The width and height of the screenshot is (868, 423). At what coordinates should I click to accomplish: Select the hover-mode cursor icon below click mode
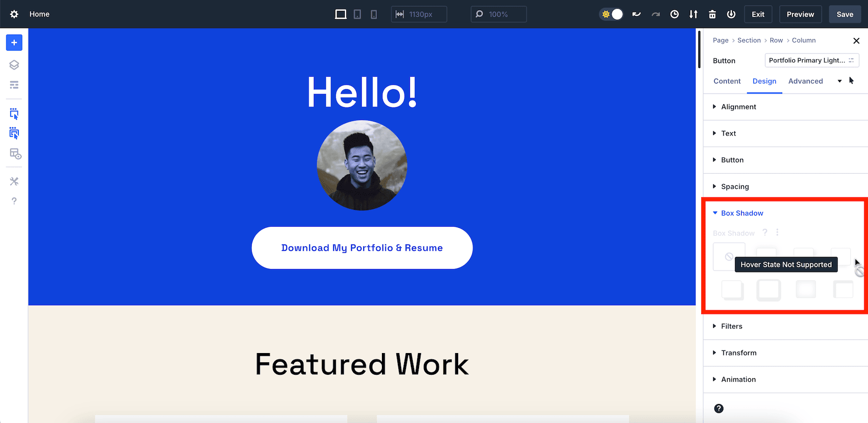pos(14,134)
